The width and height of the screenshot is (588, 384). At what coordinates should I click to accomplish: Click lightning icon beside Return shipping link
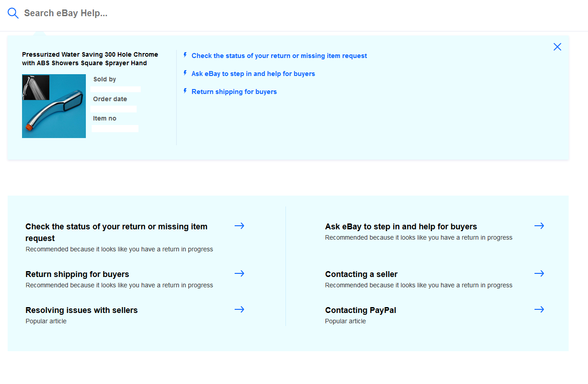pos(185,91)
